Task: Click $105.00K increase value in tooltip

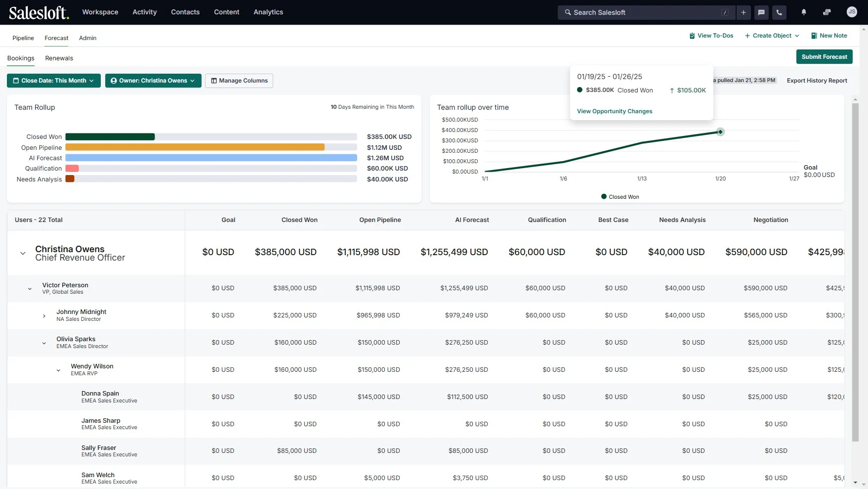Action: (691, 90)
